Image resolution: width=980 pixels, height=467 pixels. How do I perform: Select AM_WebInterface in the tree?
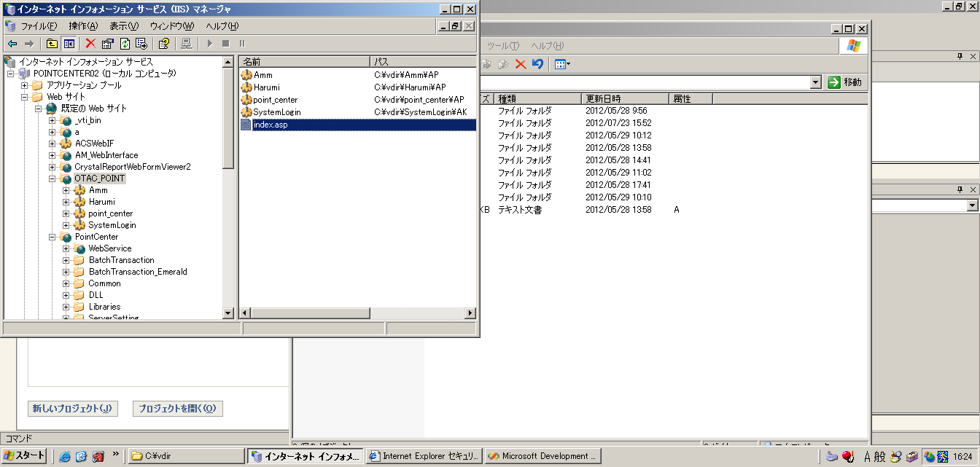[x=106, y=155]
